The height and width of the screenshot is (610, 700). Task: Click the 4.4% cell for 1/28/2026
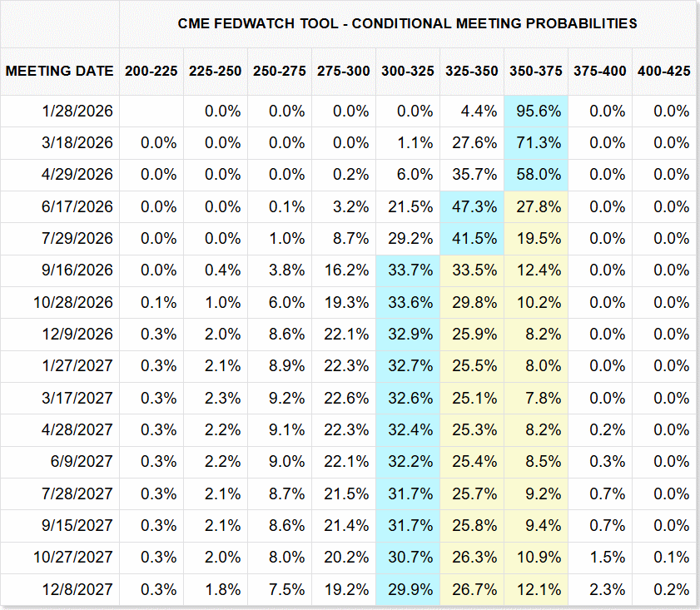point(472,111)
